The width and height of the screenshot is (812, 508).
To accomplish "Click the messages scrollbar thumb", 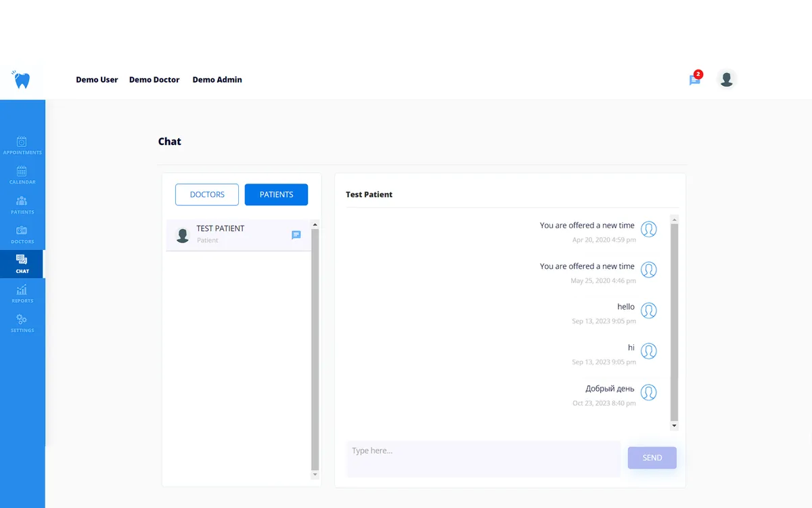I will [x=674, y=322].
